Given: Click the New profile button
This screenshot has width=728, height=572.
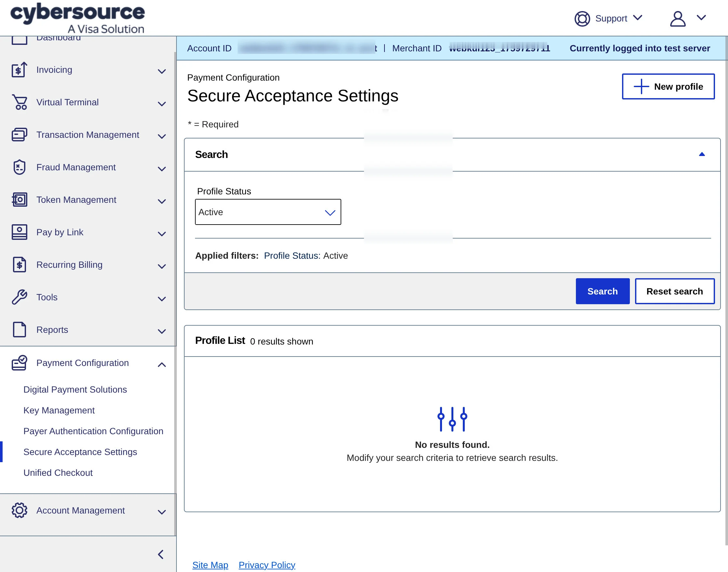Looking at the screenshot, I should click(x=668, y=86).
